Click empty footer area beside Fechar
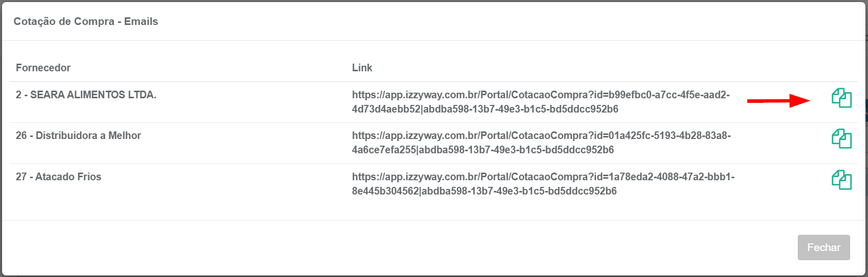868x277 pixels. 397,247
